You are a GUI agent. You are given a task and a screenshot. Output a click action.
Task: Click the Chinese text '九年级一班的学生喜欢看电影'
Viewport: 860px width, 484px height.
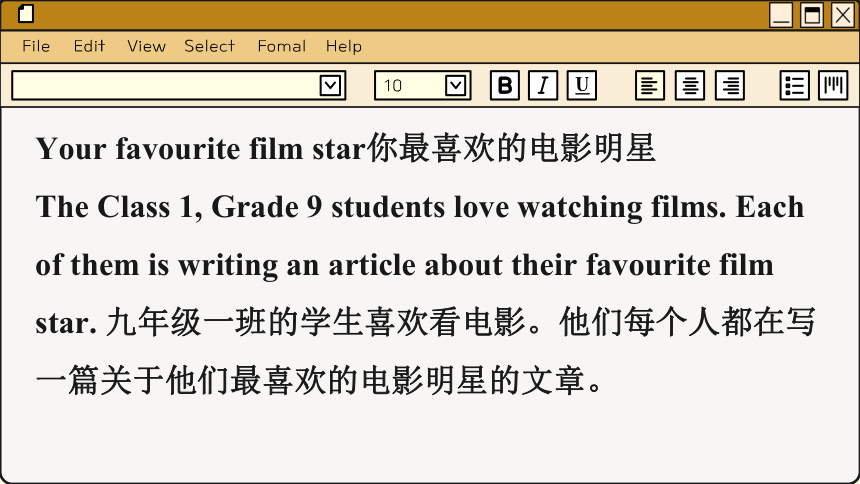(316, 322)
